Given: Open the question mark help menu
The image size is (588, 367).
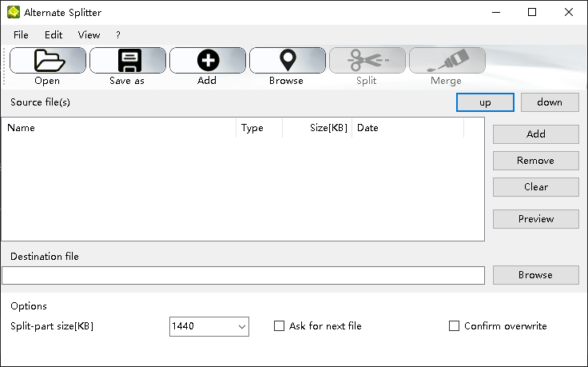Looking at the screenshot, I should tap(118, 35).
